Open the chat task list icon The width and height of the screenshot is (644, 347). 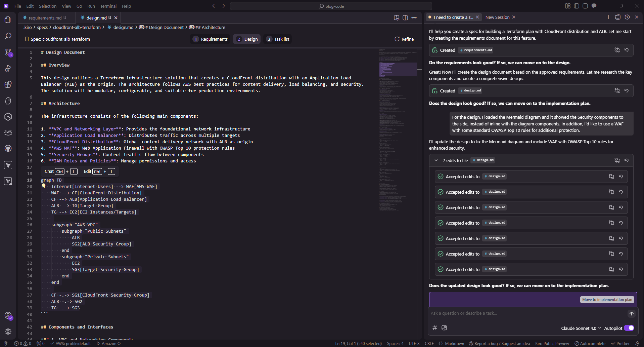(618, 17)
